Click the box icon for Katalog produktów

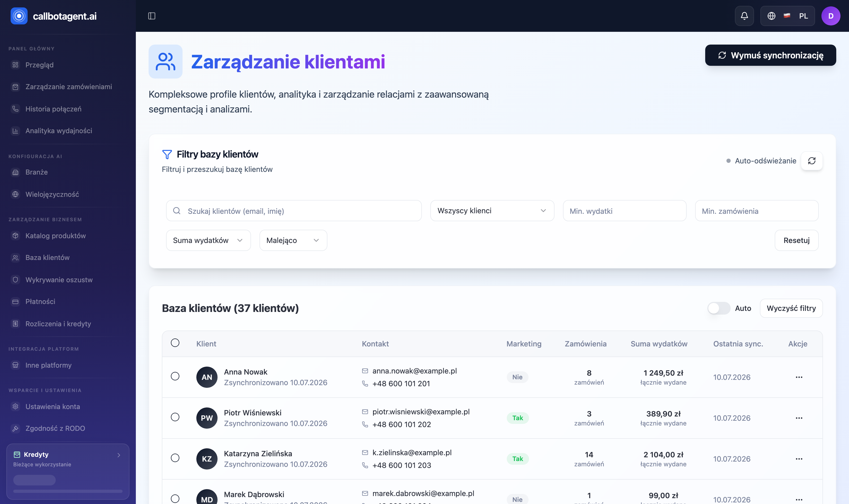[x=15, y=236]
